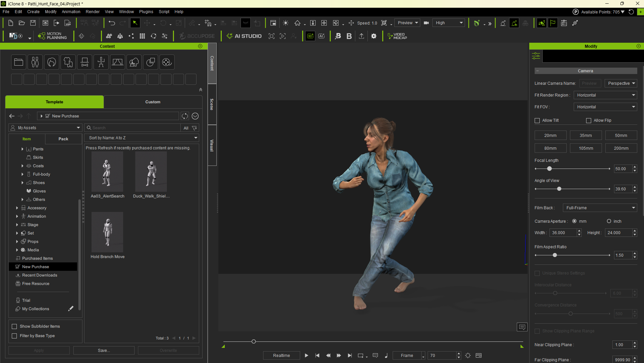This screenshot has width=644, height=363.
Task: Switch to the Custom content tab
Action: [153, 102]
